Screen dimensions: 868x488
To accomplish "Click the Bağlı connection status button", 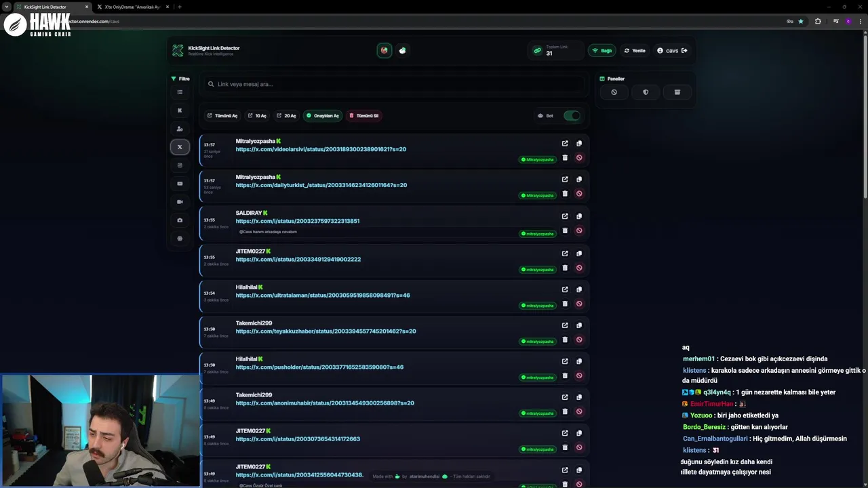I will click(x=601, y=51).
